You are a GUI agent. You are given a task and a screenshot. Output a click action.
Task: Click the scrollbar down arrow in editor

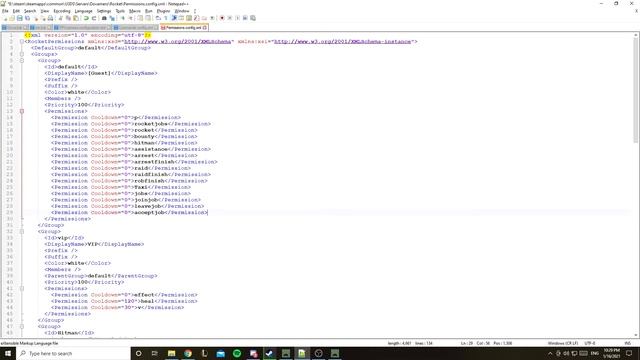coord(636,335)
